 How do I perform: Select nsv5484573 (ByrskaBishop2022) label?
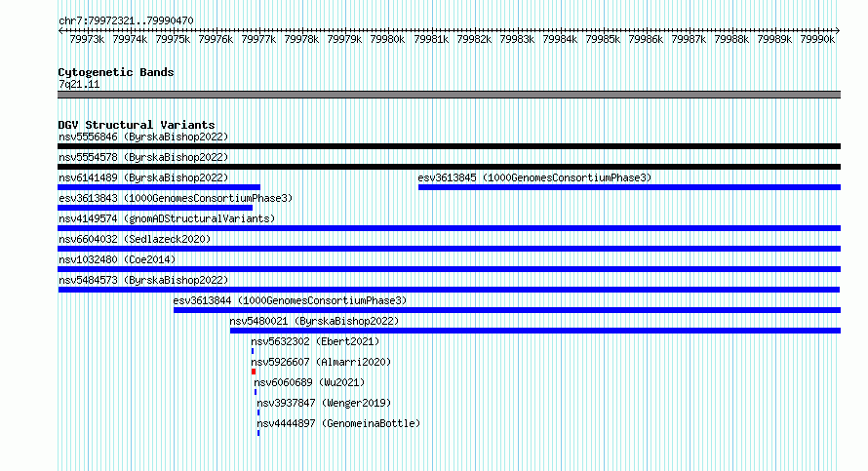(x=143, y=280)
